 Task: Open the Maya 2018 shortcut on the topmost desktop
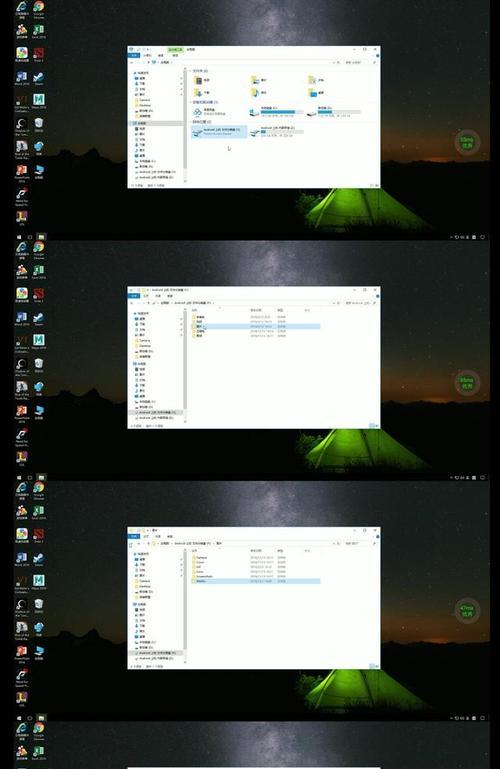tap(39, 102)
